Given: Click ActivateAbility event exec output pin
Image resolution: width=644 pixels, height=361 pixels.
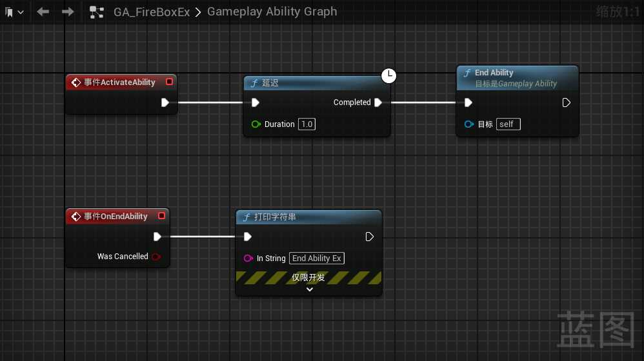Looking at the screenshot, I should [165, 102].
